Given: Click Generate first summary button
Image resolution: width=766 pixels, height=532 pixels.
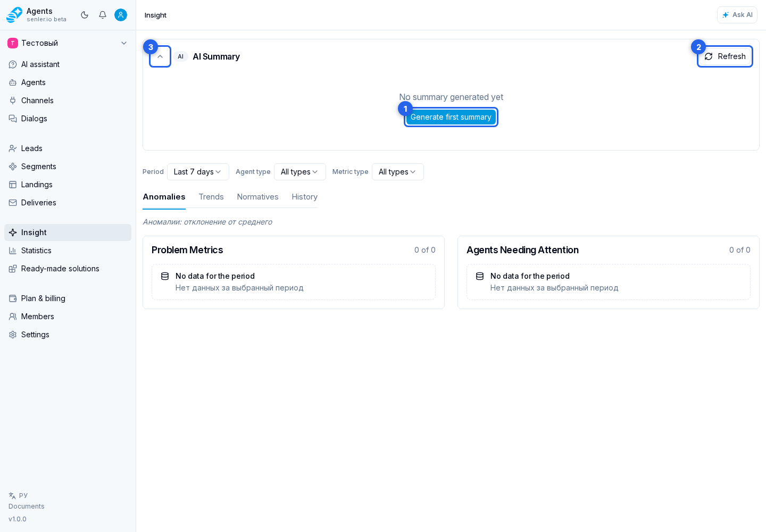Looking at the screenshot, I should 451,117.
